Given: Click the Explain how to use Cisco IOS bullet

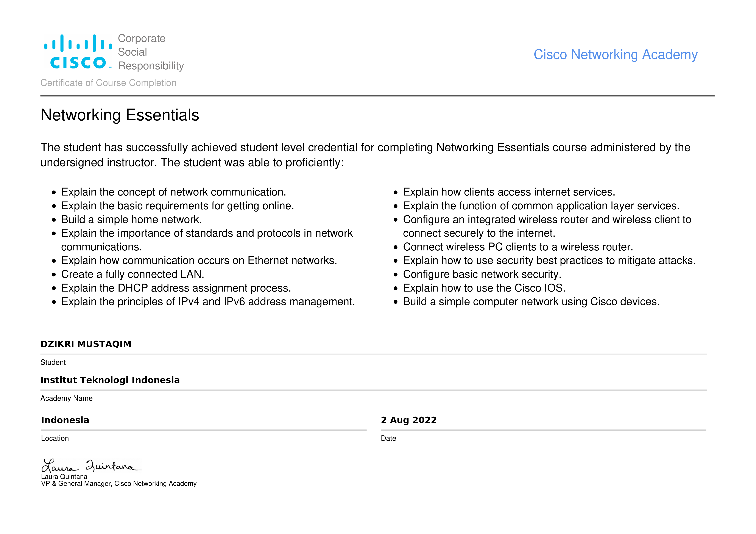Looking at the screenshot, I should click(x=484, y=288).
